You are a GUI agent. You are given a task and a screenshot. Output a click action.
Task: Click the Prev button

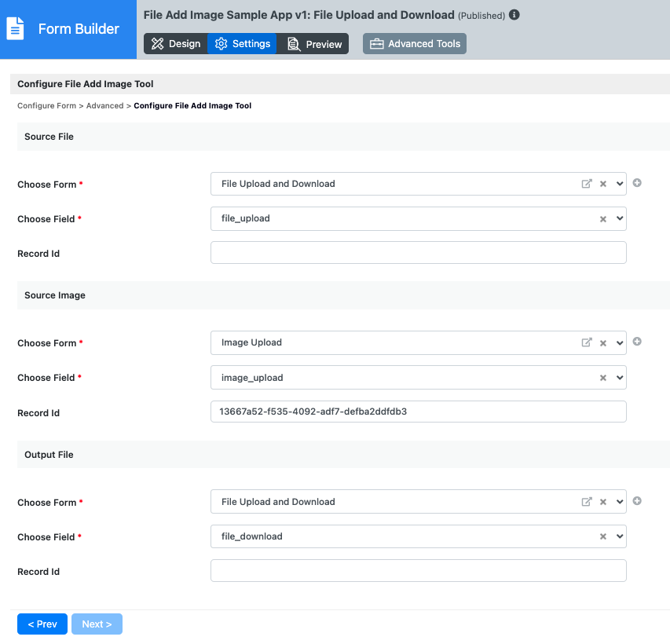point(42,624)
